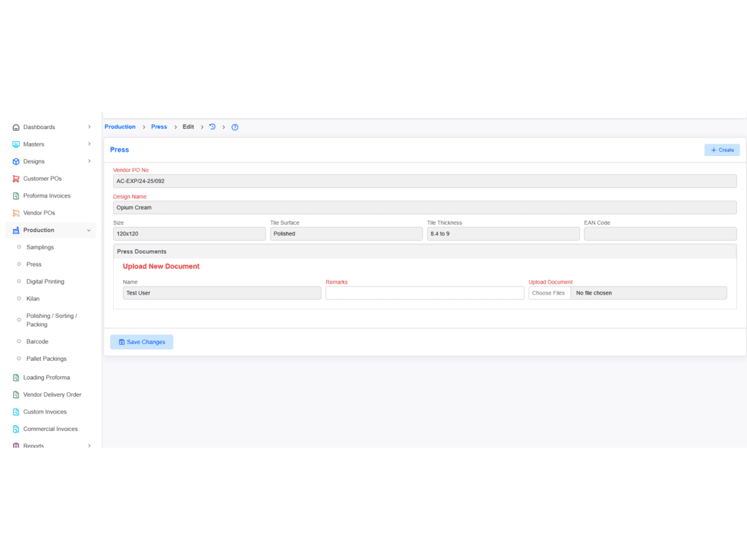Expand the Dashboards menu chevron

tap(89, 127)
